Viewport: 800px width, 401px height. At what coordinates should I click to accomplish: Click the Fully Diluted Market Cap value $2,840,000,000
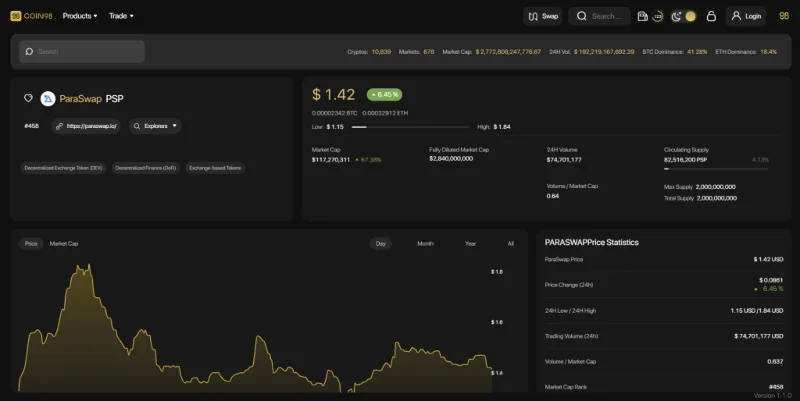451,159
